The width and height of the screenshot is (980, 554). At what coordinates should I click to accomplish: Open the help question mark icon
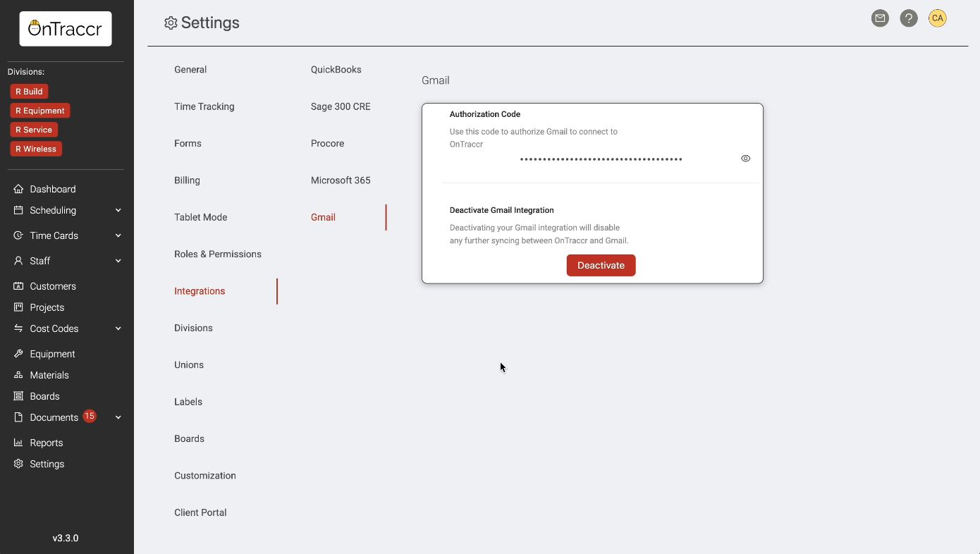909,18
